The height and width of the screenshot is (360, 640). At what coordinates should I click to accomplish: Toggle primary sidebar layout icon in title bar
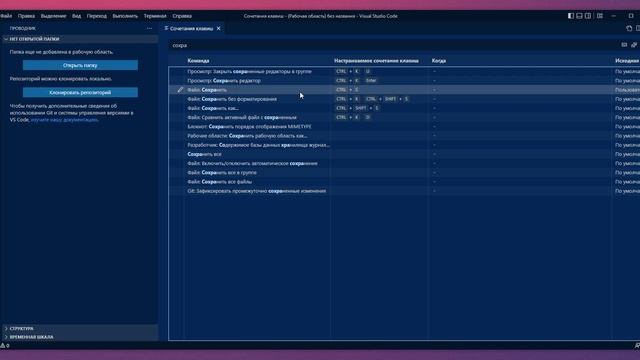click(571, 16)
